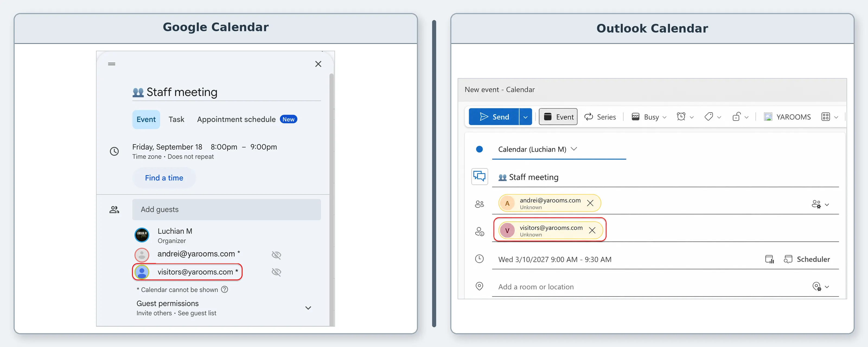
Task: Expand the Guest permissions section
Action: pos(308,308)
